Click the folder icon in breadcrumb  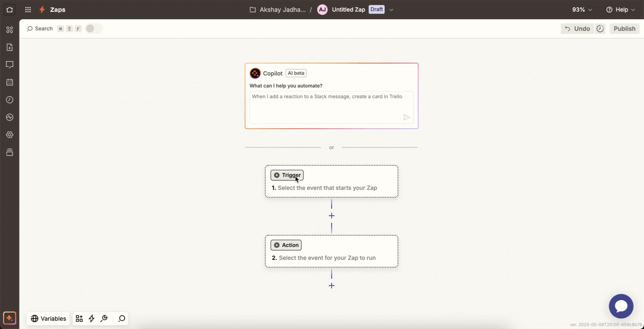(253, 10)
